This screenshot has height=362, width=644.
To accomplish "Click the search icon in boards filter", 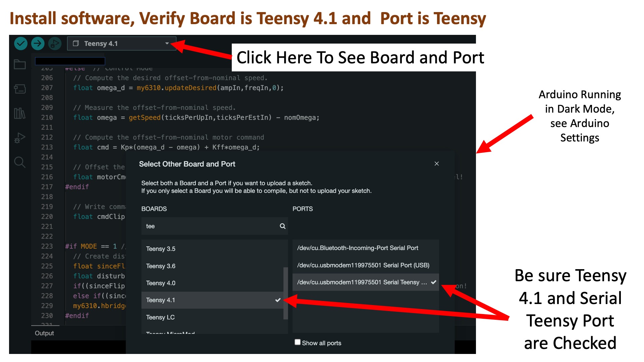I will pyautogui.click(x=282, y=226).
